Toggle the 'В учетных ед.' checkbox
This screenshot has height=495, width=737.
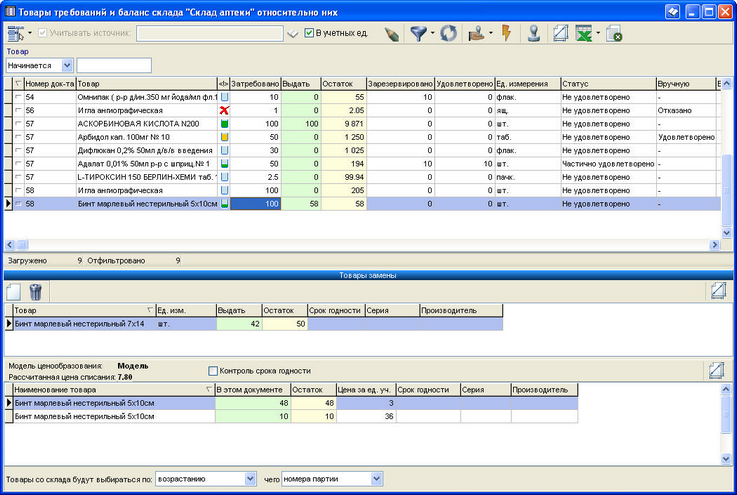click(309, 33)
